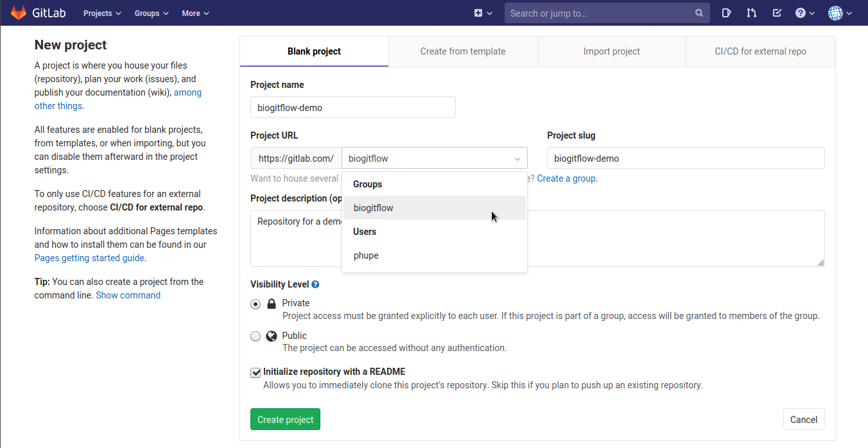Viewport: 868px width, 448px height.
Task: Open the Pages getting started guide link
Action: point(90,258)
